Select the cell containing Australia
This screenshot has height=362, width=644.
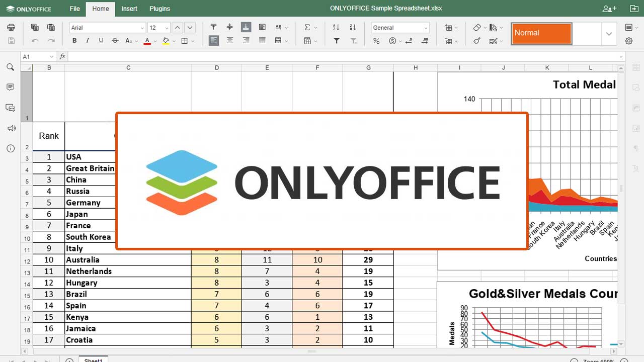click(x=128, y=260)
